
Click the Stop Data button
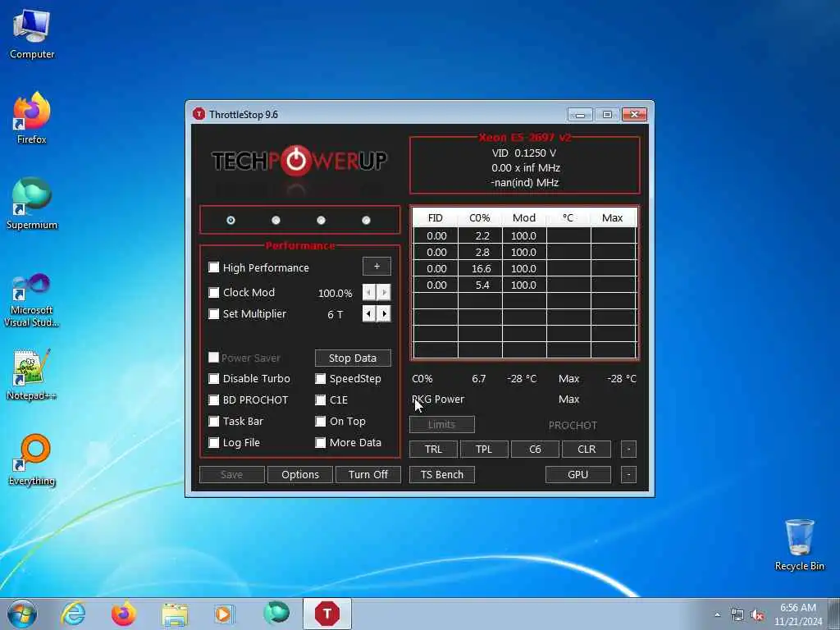pyautogui.click(x=353, y=358)
